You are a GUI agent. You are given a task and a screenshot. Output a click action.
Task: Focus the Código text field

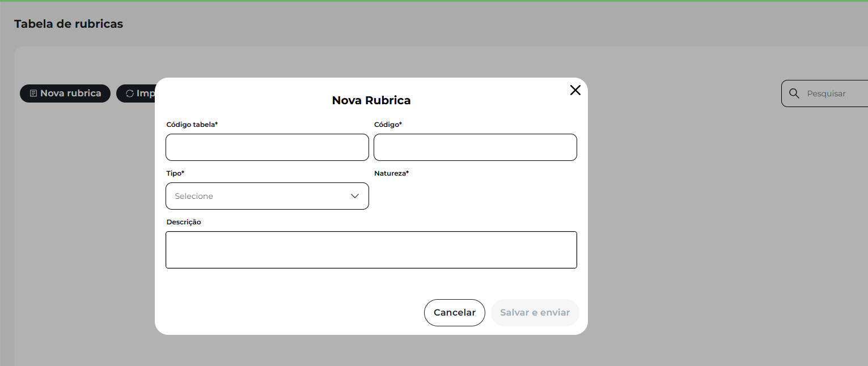click(475, 147)
